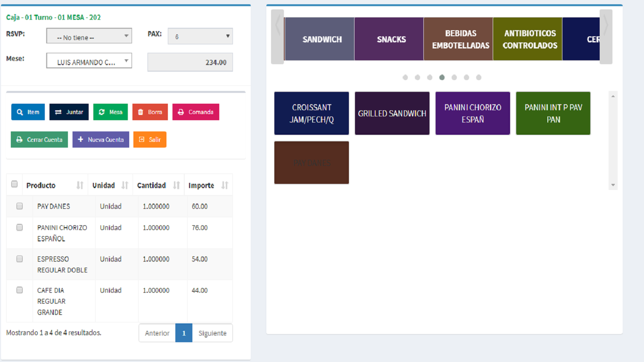644x362 pixels.
Task: Expand the PAX number dropdown
Action: 200,36
